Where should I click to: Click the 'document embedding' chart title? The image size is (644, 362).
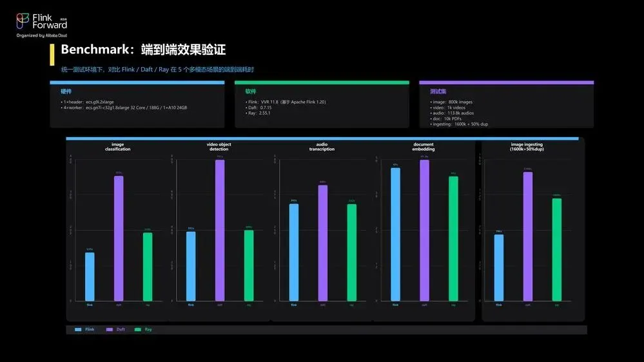click(424, 147)
